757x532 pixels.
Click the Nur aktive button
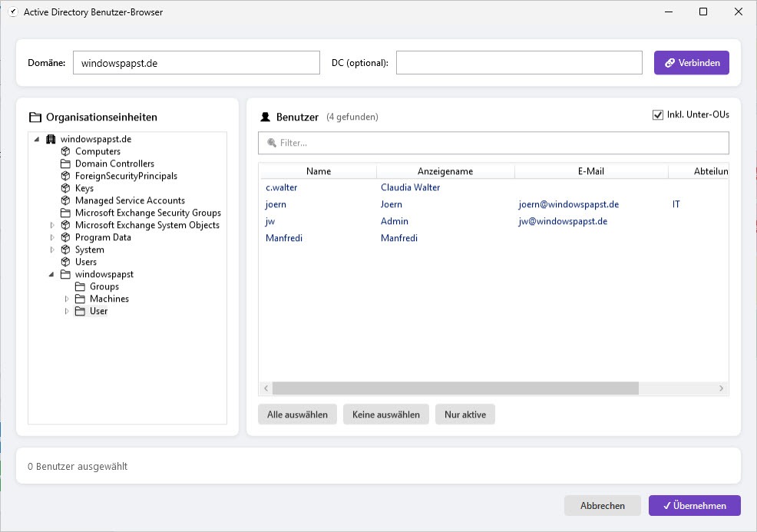point(465,415)
